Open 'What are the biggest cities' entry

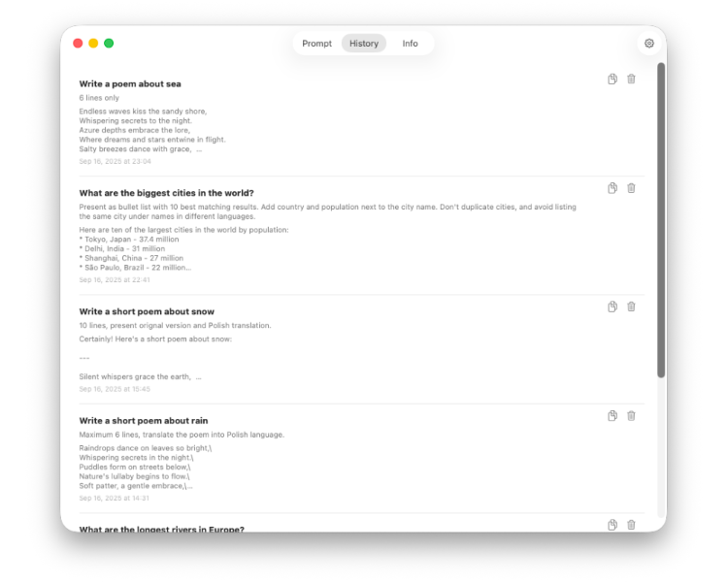(166, 193)
